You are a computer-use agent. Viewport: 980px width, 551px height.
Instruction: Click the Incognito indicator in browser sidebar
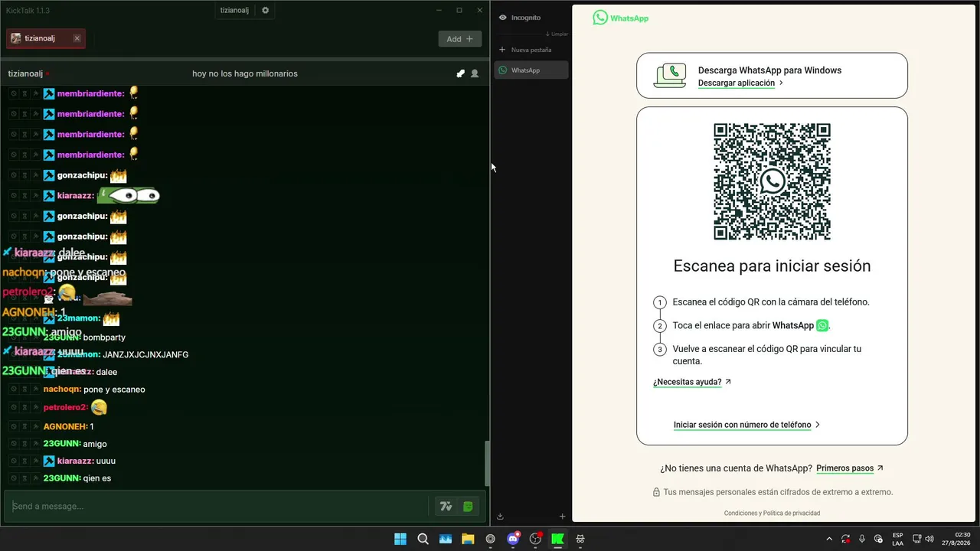[x=520, y=17]
